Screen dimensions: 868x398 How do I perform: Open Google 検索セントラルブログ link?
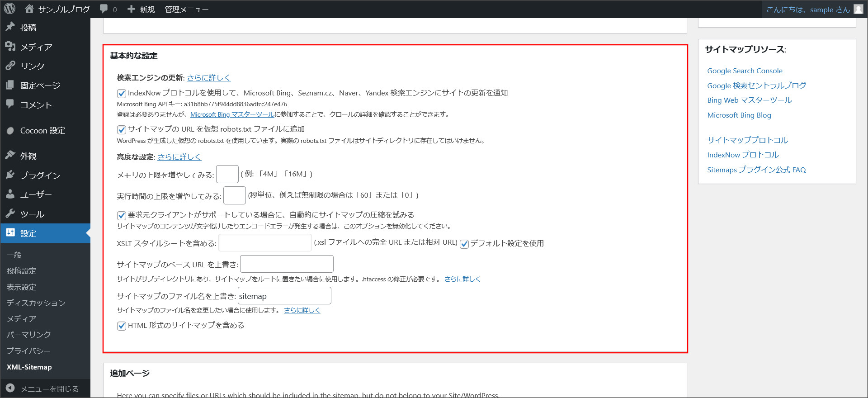[x=756, y=85]
